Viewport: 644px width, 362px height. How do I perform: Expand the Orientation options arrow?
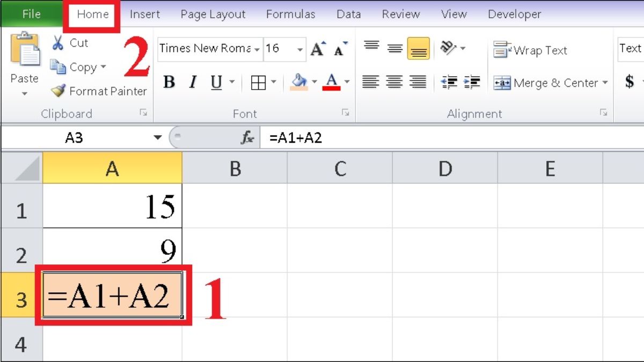coord(463,48)
